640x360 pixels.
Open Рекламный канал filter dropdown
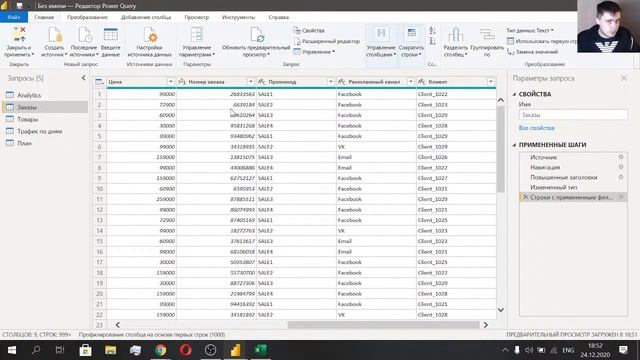click(411, 82)
